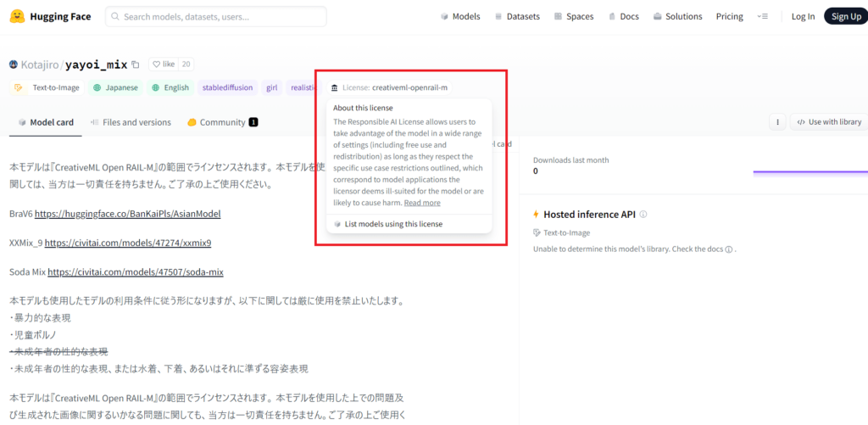Viewport: 868px width, 425px height.
Task: Click the globe icon on Japanese tag
Action: click(x=97, y=87)
